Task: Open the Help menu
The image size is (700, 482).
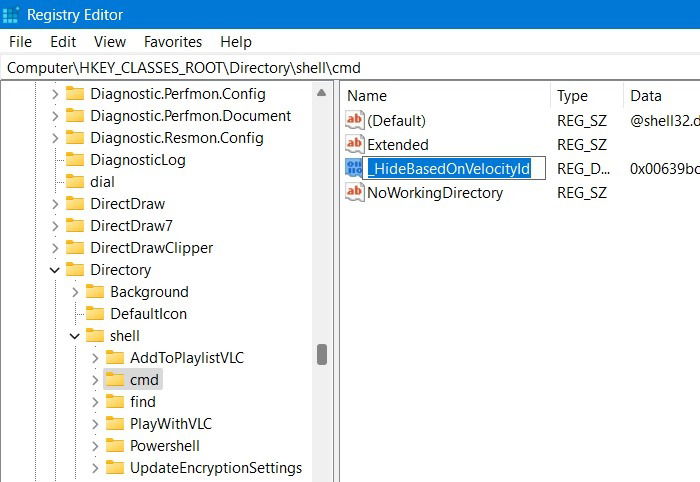Action: click(236, 42)
